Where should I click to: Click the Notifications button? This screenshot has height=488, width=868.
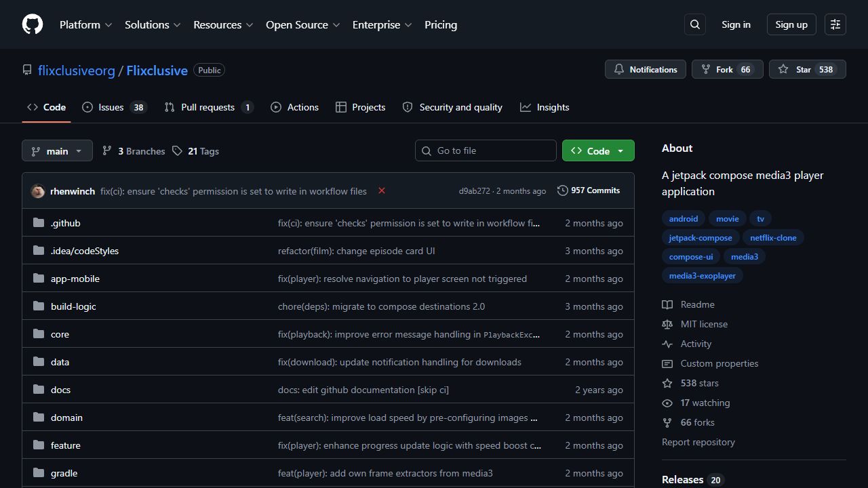tap(646, 69)
